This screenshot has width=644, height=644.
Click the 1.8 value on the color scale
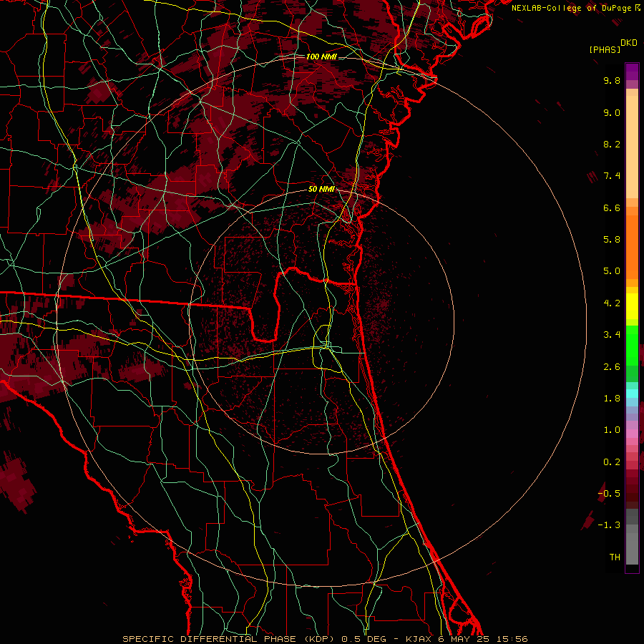(x=612, y=399)
